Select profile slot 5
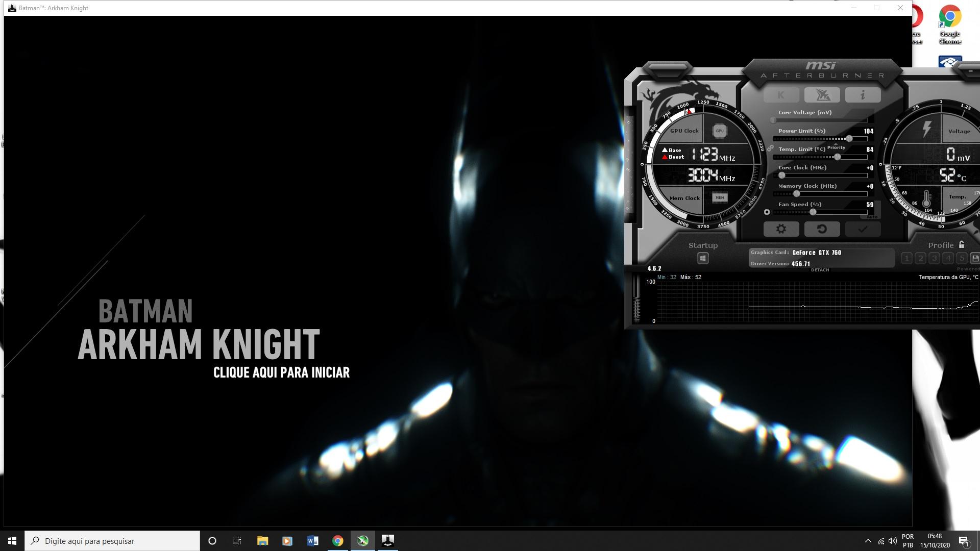The image size is (980, 551). [962, 258]
